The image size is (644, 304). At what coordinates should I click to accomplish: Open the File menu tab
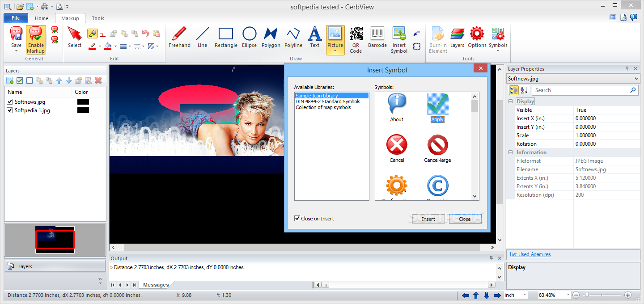(16, 18)
